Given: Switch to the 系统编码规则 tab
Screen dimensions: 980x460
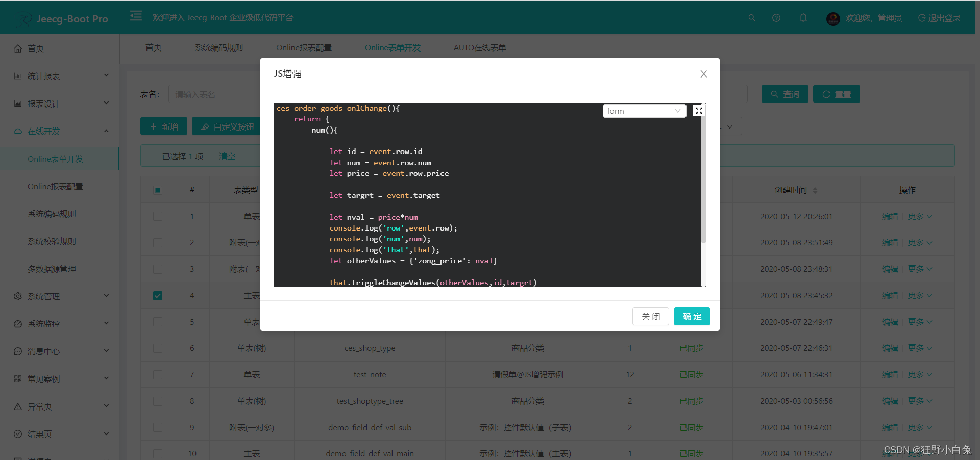Looking at the screenshot, I should [219, 47].
